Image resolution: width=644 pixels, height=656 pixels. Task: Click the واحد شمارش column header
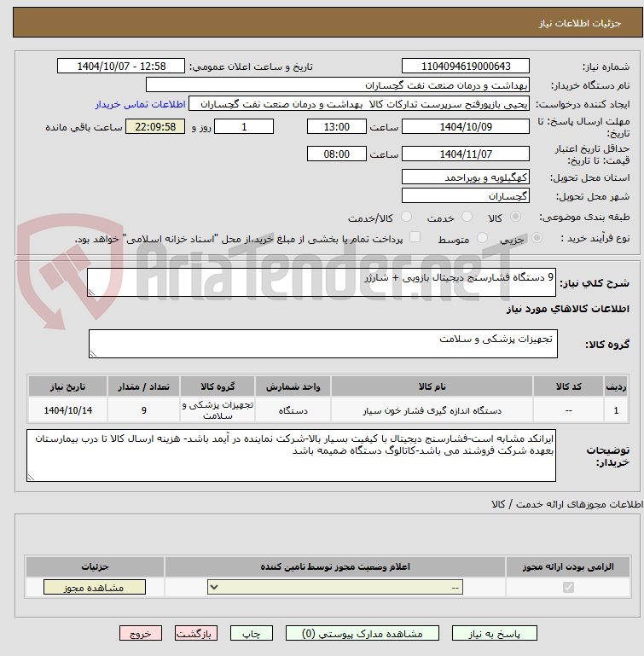pyautogui.click(x=293, y=386)
